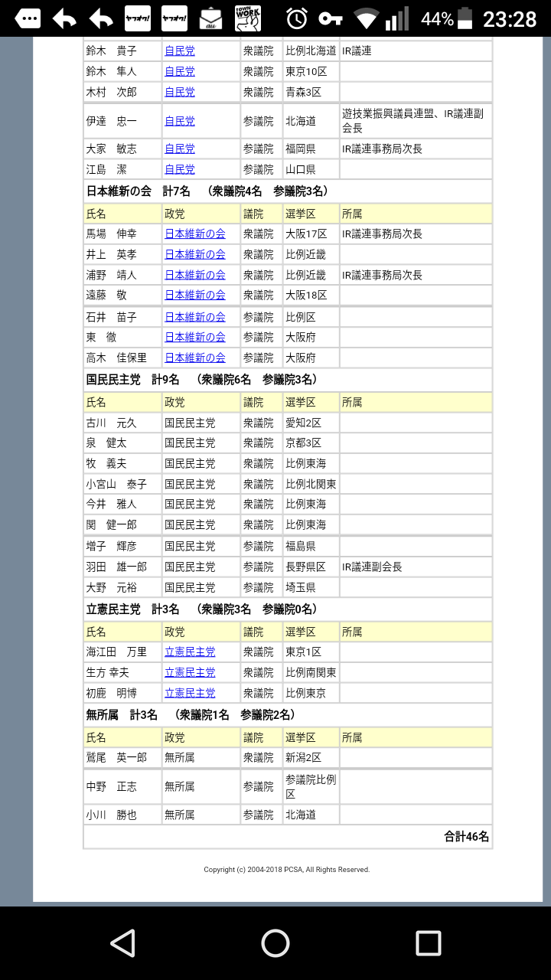
Task: Select the name 泉 健太
Action: (x=107, y=443)
